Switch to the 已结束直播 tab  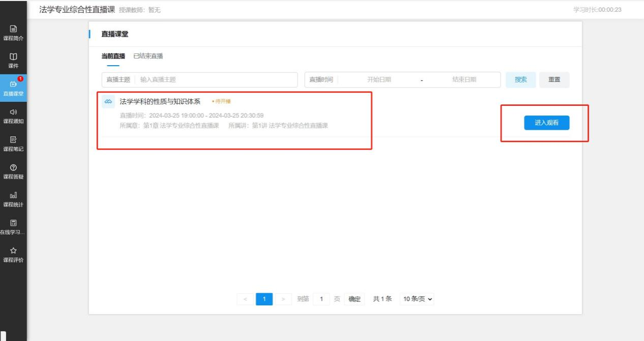[x=148, y=56]
